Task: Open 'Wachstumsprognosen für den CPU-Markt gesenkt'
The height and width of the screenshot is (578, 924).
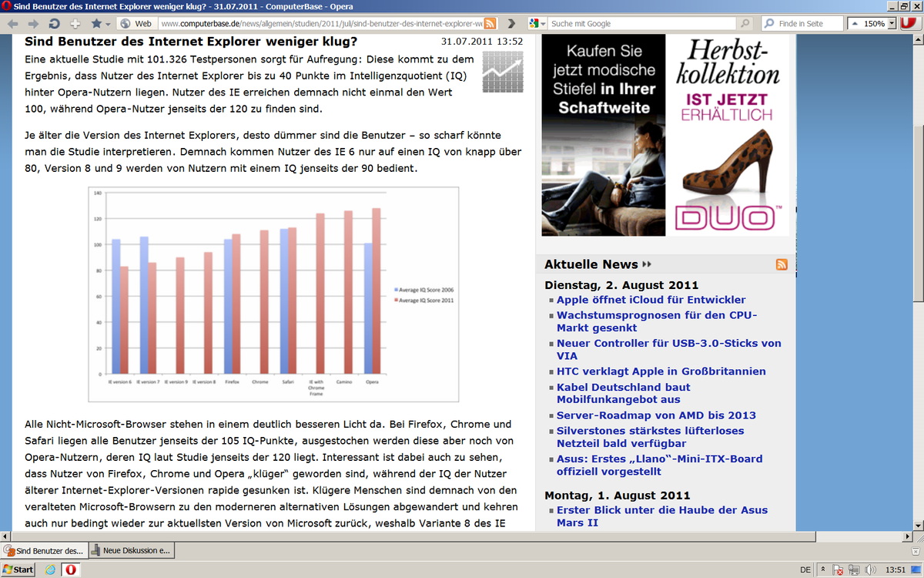Action: (x=657, y=321)
